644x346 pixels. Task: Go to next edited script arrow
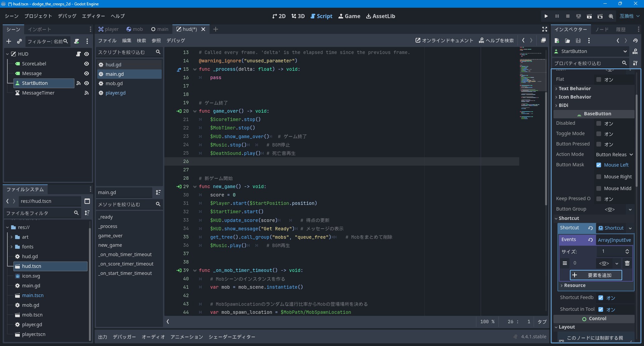[531, 40]
